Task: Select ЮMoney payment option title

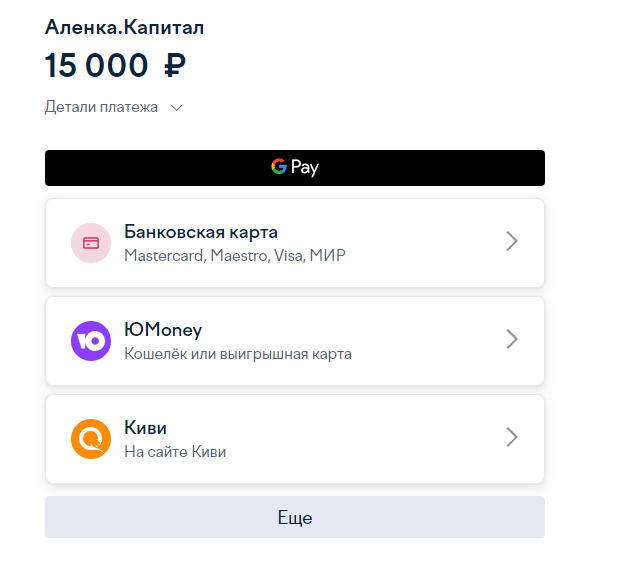Action: 163,330
